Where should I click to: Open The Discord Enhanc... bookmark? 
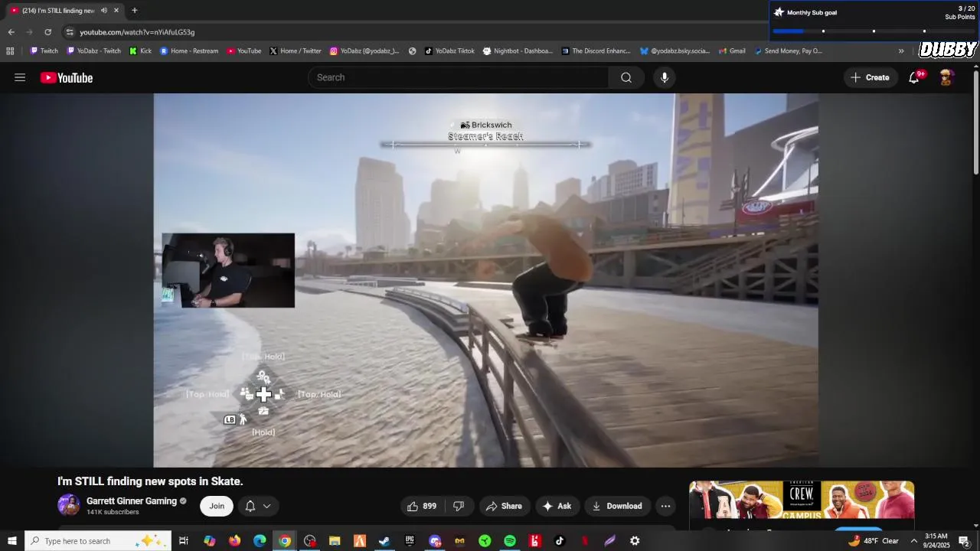tap(596, 51)
